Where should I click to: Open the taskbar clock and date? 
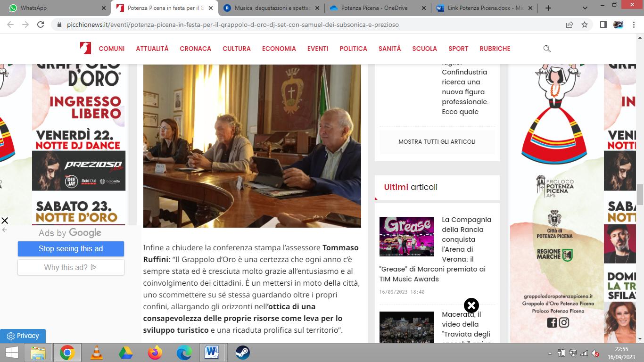621,353
